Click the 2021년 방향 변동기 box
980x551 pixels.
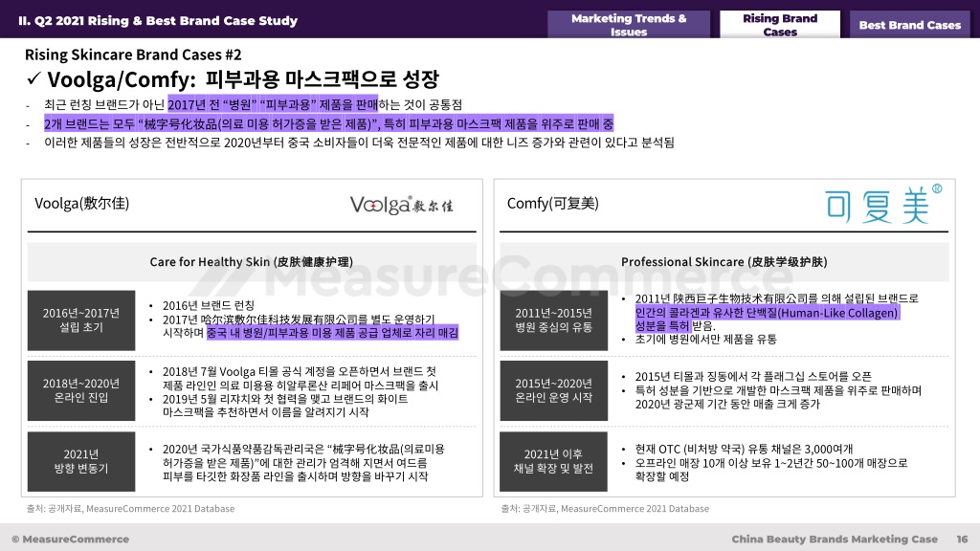(x=81, y=461)
